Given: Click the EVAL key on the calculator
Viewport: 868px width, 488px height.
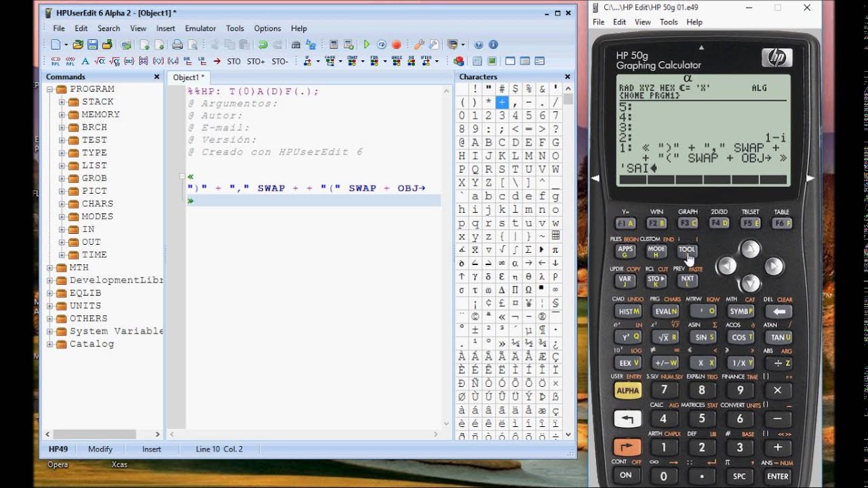Looking at the screenshot, I should (x=665, y=311).
